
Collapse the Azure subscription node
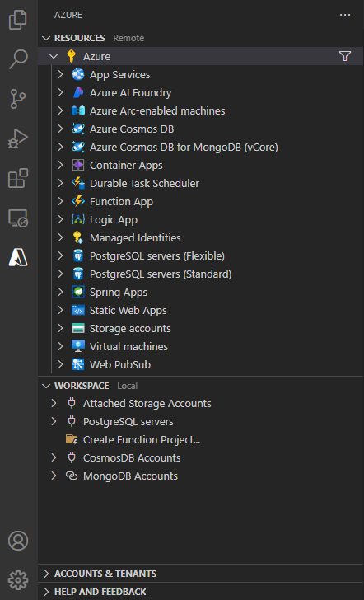54,56
